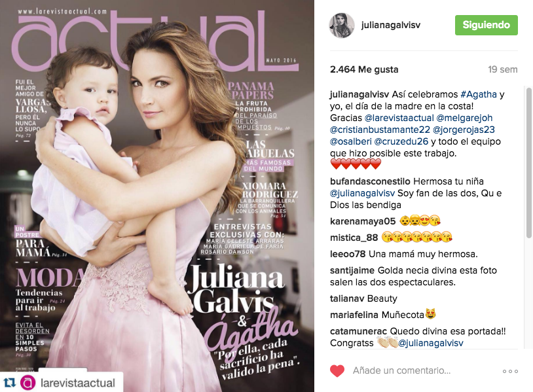Open the #Agatha hashtag link
The width and height of the screenshot is (533, 392).
pyautogui.click(x=479, y=94)
